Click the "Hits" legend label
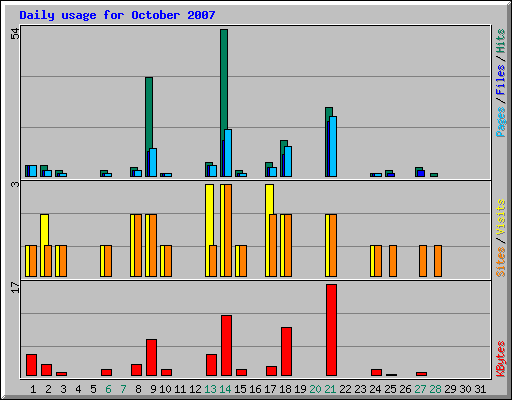 pos(500,41)
